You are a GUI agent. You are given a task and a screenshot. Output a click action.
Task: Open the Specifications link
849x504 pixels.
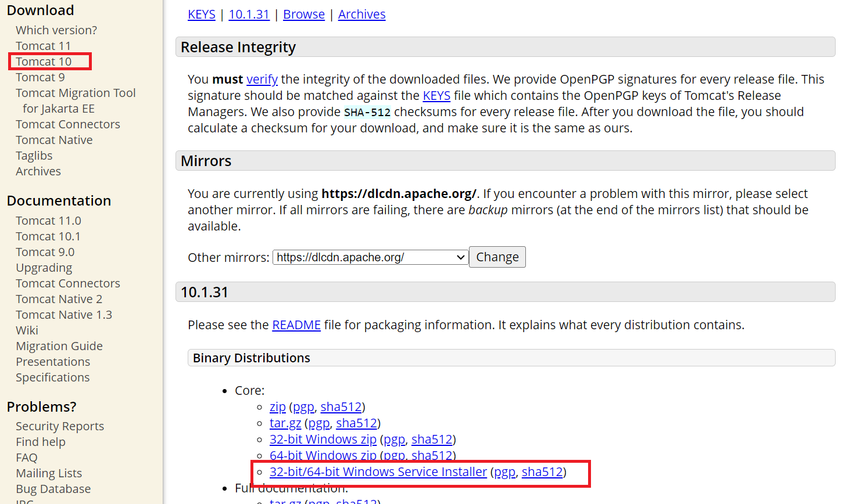pyautogui.click(x=53, y=377)
